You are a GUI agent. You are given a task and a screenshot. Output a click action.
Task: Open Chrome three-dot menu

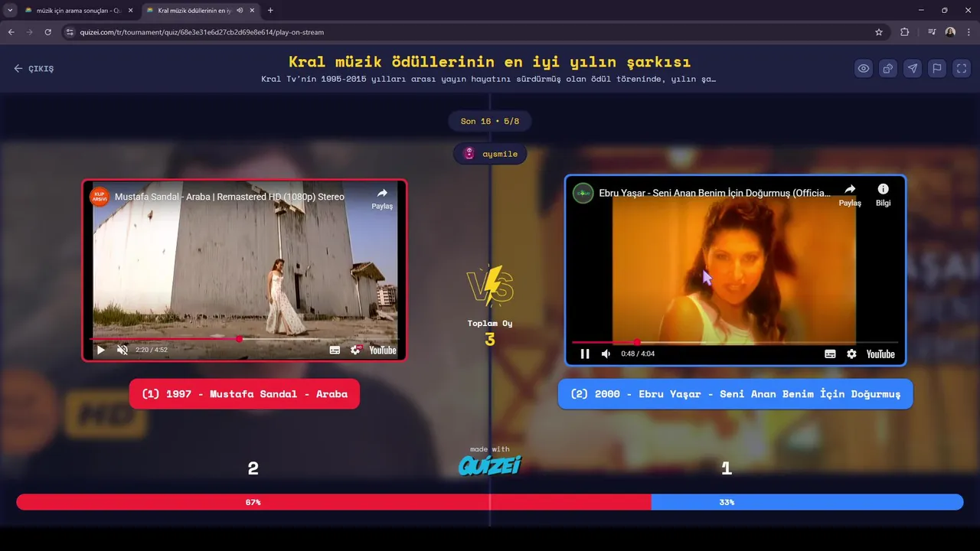tap(969, 32)
